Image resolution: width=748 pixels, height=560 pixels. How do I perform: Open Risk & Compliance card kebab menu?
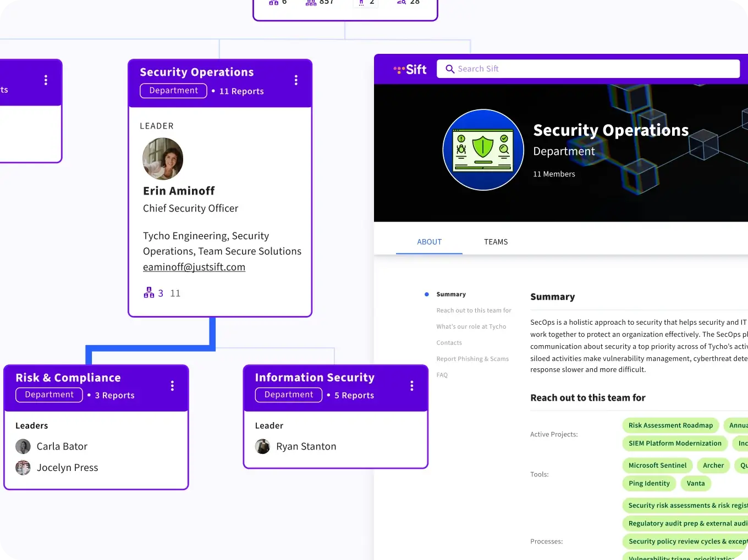click(172, 386)
